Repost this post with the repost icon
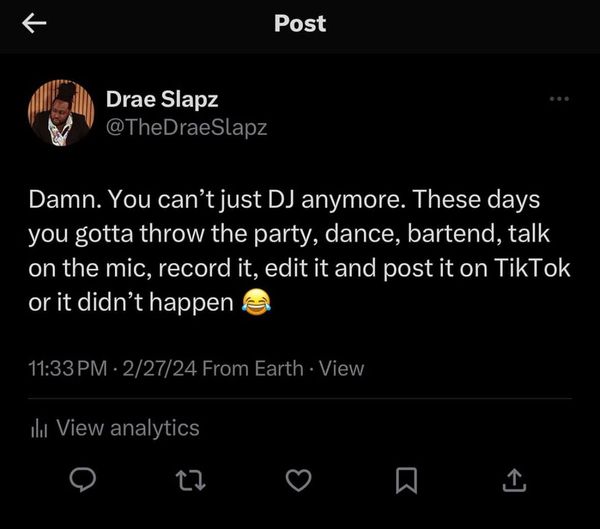This screenshot has height=529, width=600. coord(190,482)
